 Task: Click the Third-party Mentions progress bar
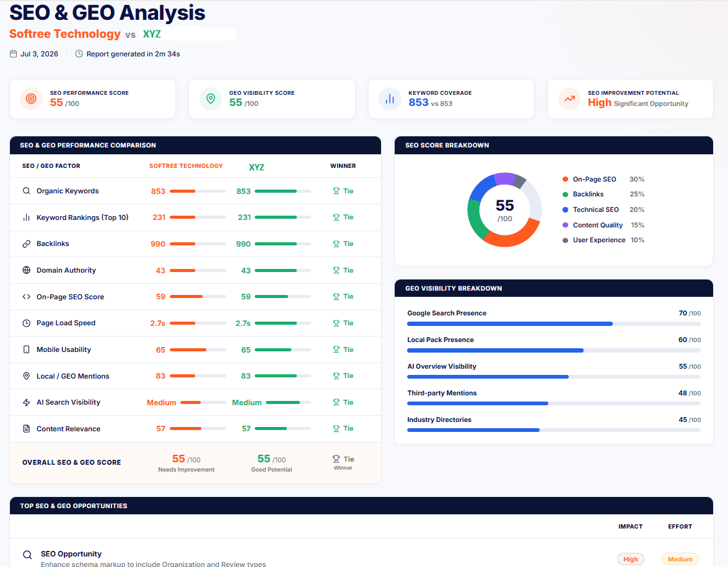pyautogui.click(x=554, y=403)
